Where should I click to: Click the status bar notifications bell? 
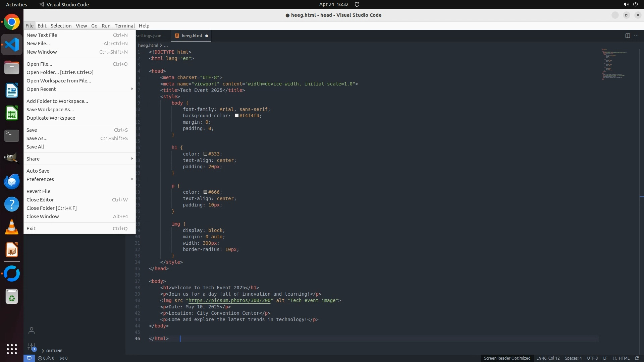pos(637,358)
